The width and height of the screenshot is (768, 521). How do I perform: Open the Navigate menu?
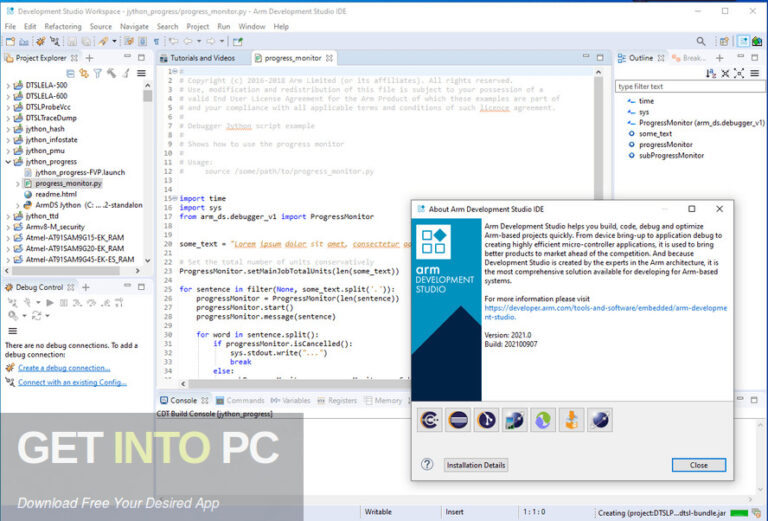coord(134,26)
